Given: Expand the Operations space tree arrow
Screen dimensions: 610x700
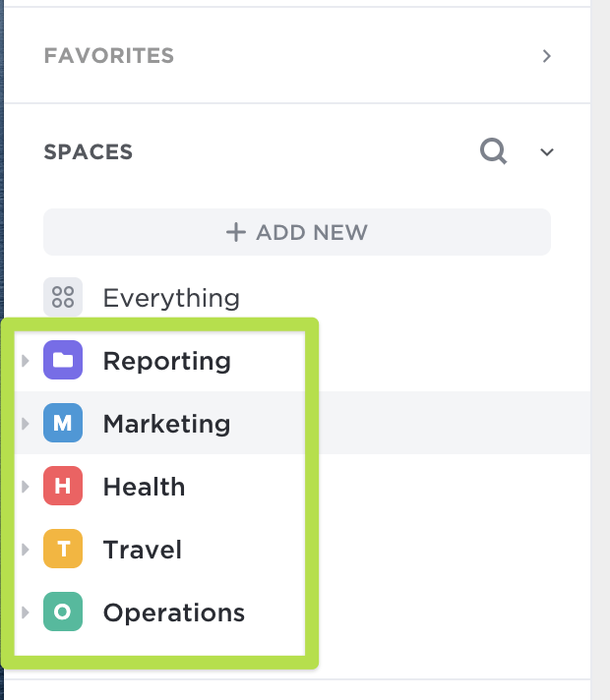Looking at the screenshot, I should (x=26, y=612).
